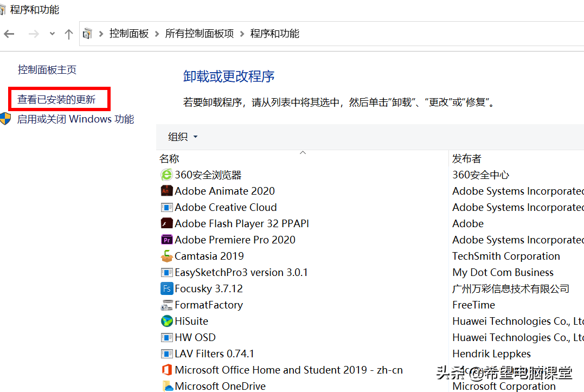The height and width of the screenshot is (392, 584).
Task: Click the publisher cell in the Adobe Animate row
Action: [x=518, y=191]
